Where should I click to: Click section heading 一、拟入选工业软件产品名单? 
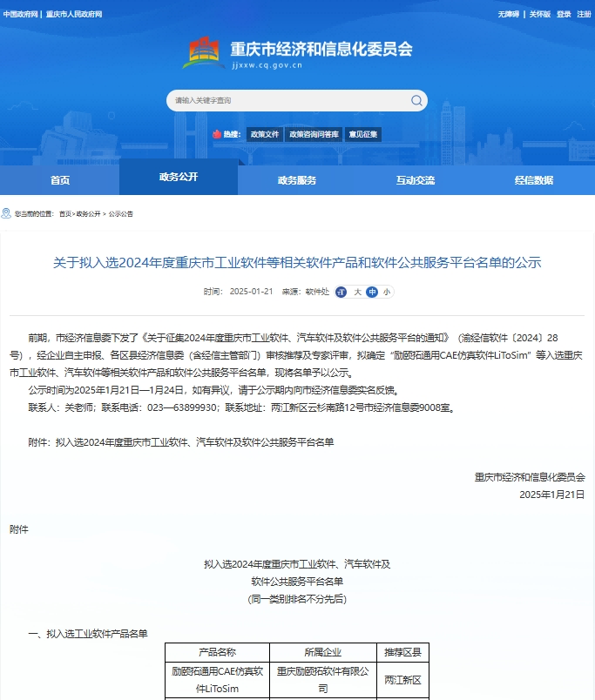88,634
